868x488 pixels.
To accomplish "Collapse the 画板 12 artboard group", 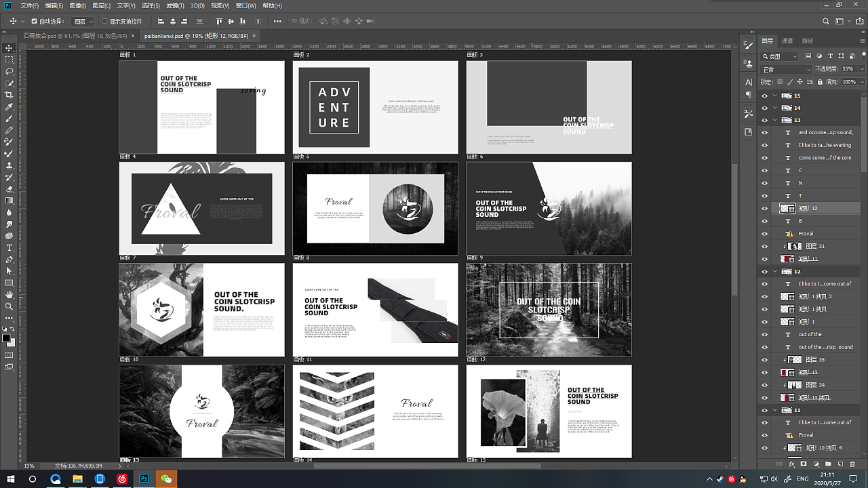I will [x=775, y=271].
